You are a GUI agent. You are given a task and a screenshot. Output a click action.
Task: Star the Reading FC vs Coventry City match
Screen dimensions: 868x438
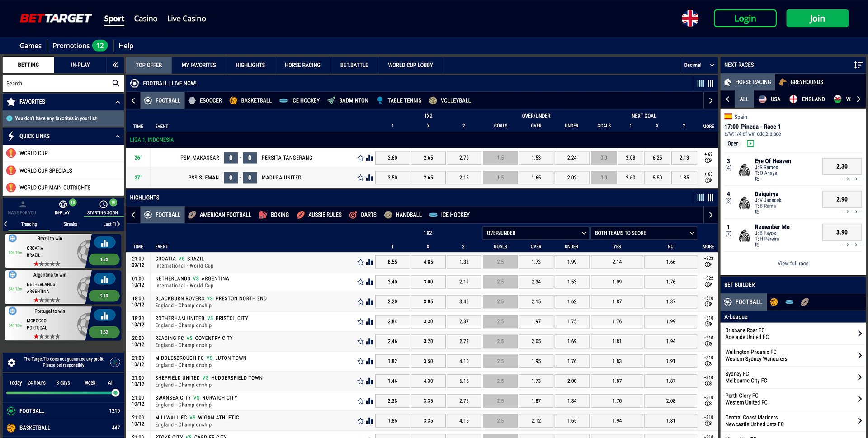pos(360,342)
